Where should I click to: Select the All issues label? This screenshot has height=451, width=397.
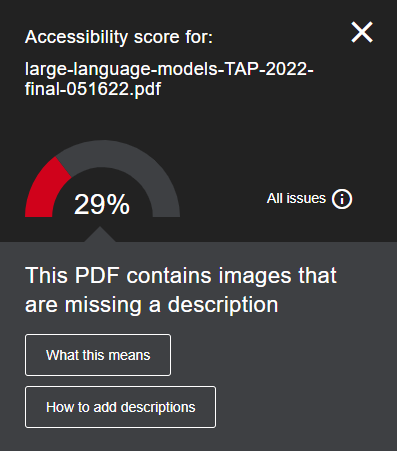click(296, 198)
